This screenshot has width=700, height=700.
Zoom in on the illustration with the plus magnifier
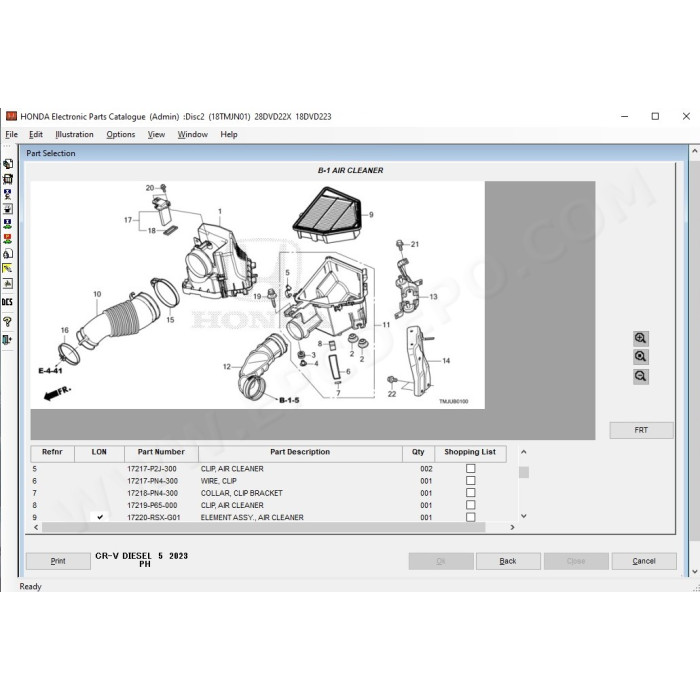click(x=641, y=338)
